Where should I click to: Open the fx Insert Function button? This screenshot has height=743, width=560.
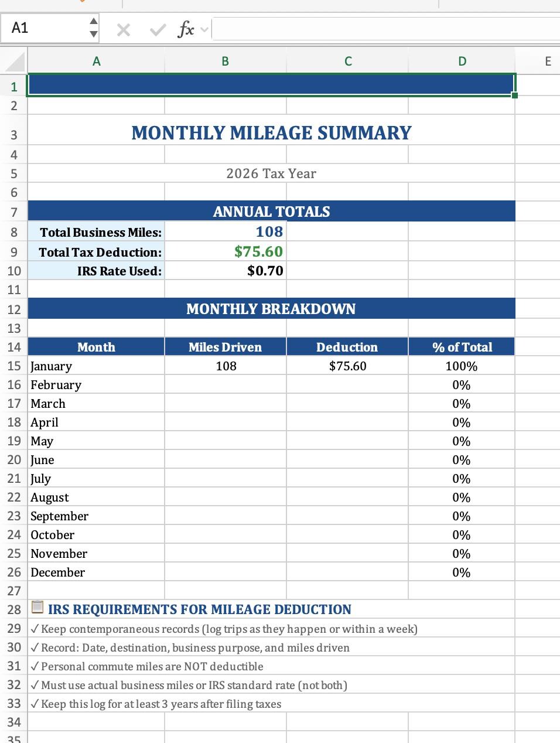186,29
